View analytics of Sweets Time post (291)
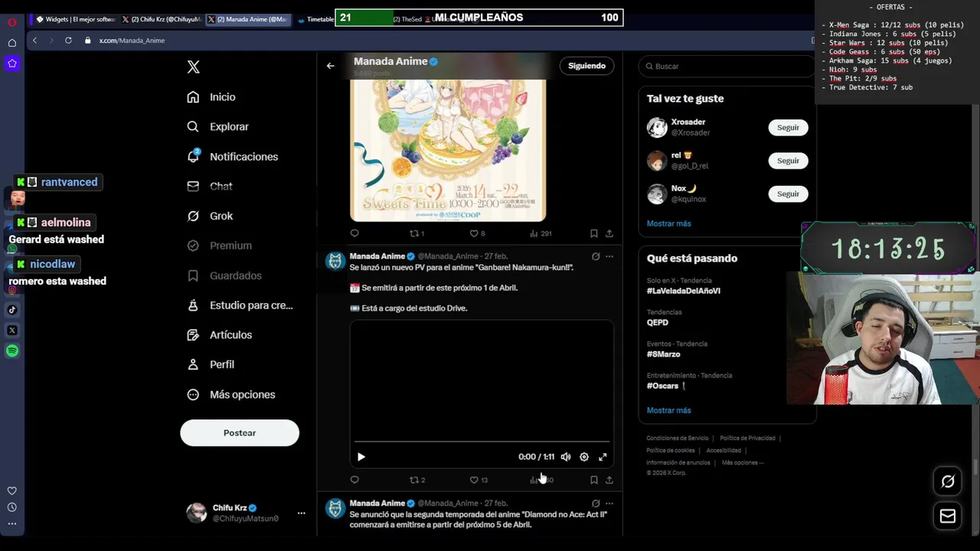Image resolution: width=980 pixels, height=551 pixels. (x=541, y=233)
